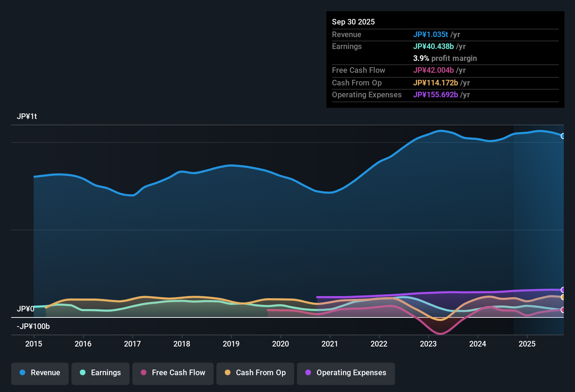Select the purple Operating Expenses legend dot icon

coord(308,373)
